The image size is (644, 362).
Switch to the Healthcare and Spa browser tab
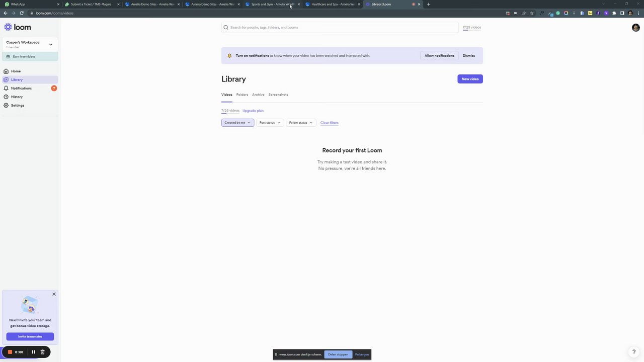tap(333, 4)
